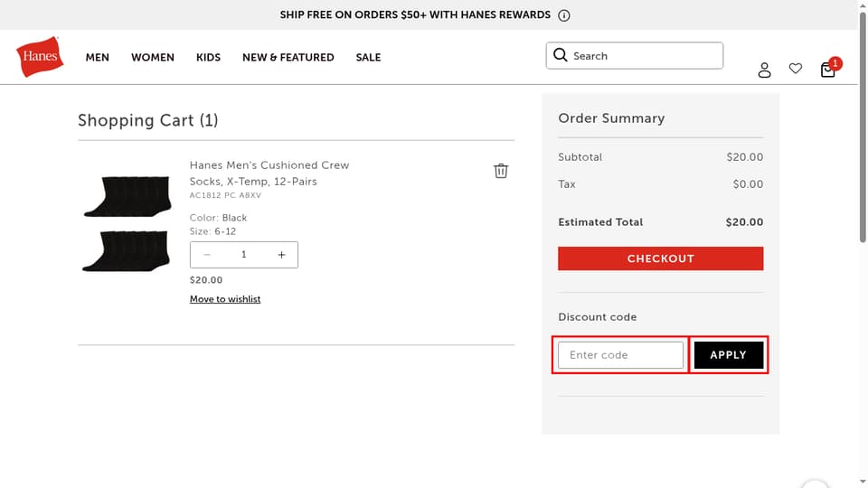Open the account profile icon

click(x=765, y=70)
